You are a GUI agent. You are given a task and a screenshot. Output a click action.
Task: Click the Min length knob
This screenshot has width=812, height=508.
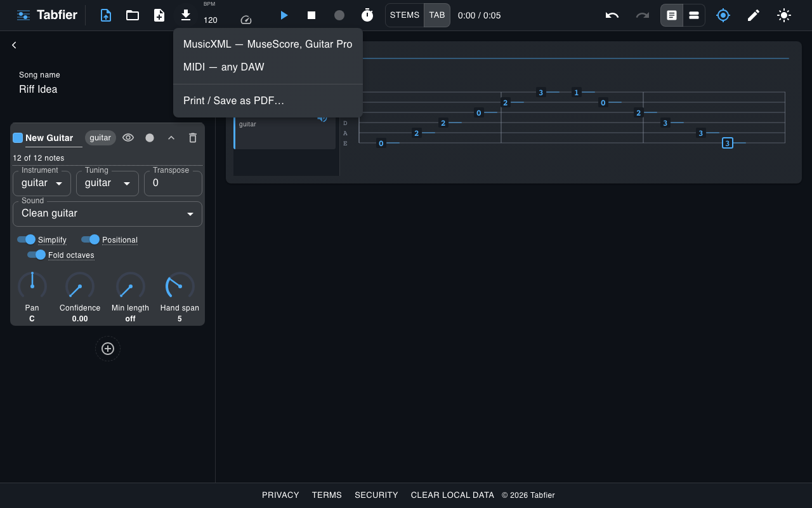(130, 286)
